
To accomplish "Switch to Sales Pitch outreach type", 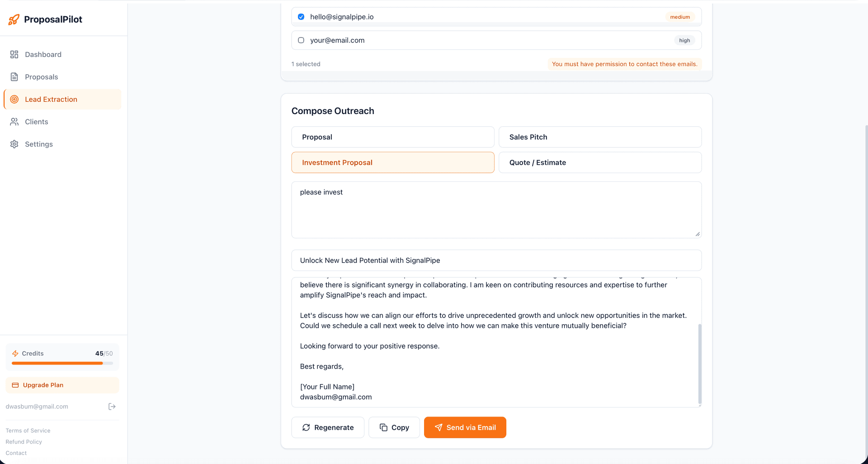I will coord(600,137).
